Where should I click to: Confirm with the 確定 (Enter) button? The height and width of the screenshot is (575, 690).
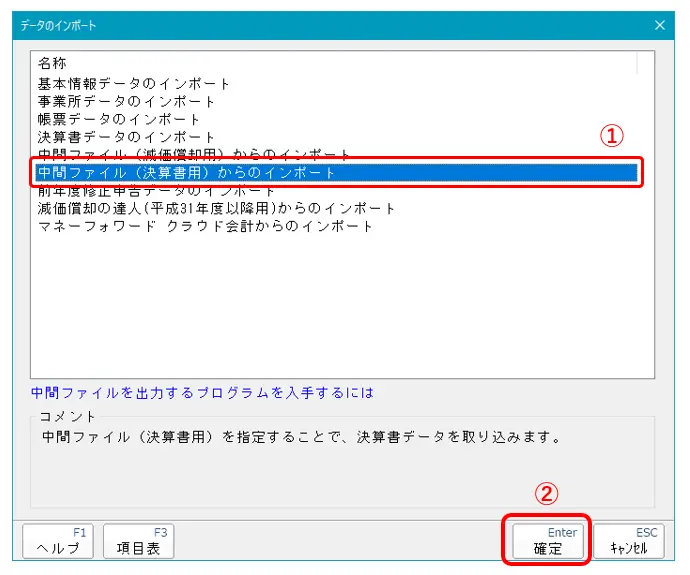coord(547,541)
